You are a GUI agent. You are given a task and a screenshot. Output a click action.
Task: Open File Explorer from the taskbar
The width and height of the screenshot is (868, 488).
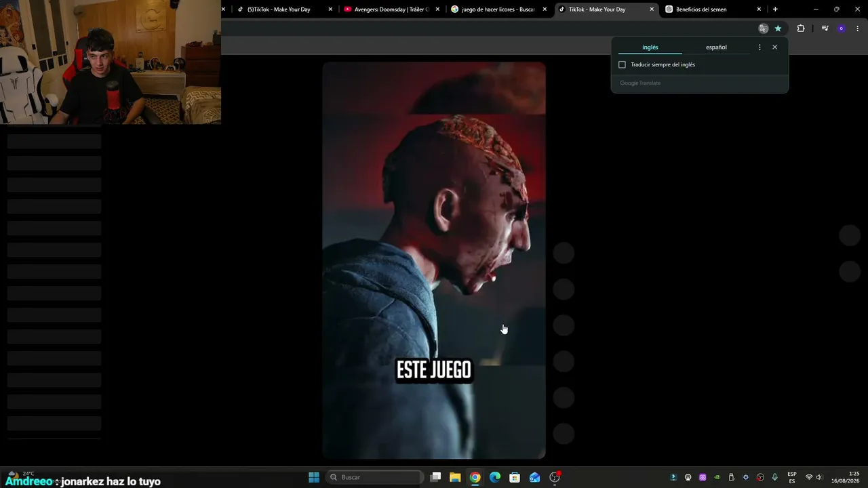[455, 477]
